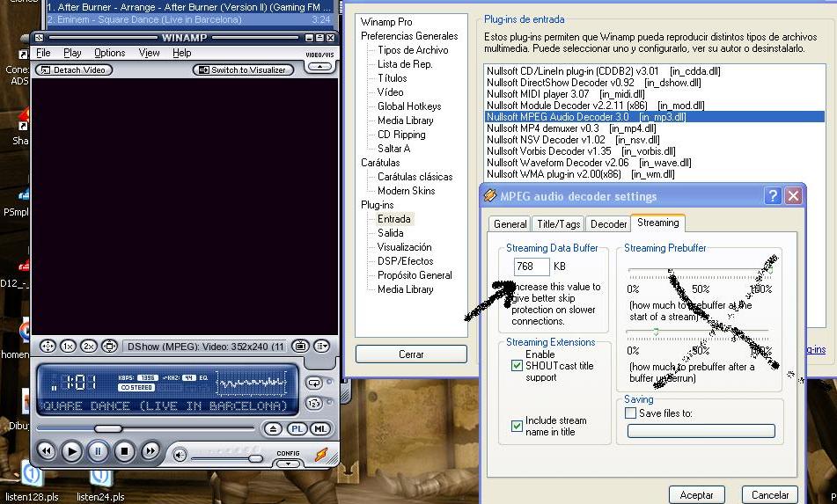
Task: Select Visualización in the preferences tree
Action: tap(404, 247)
